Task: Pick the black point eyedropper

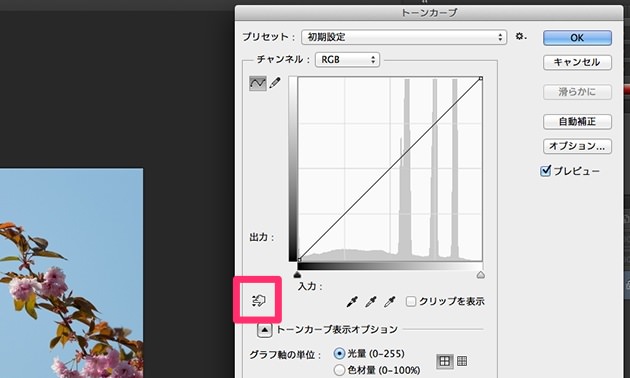Action: pyautogui.click(x=352, y=302)
